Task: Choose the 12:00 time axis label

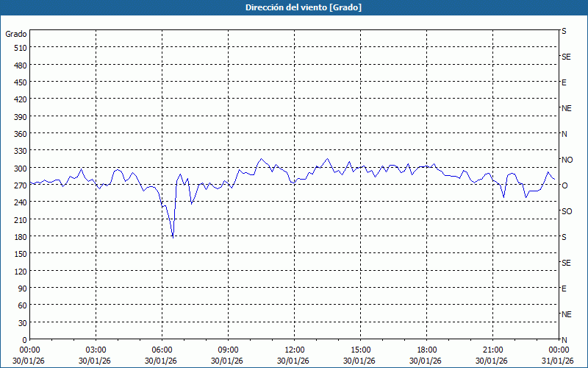Action: point(294,350)
